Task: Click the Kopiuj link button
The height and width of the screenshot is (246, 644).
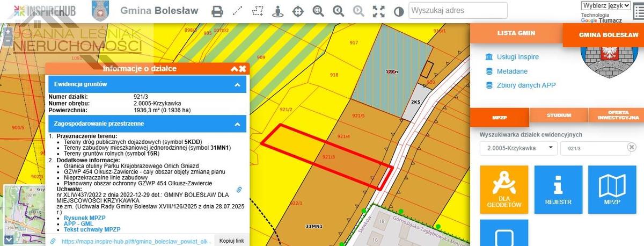Action: (x=231, y=241)
